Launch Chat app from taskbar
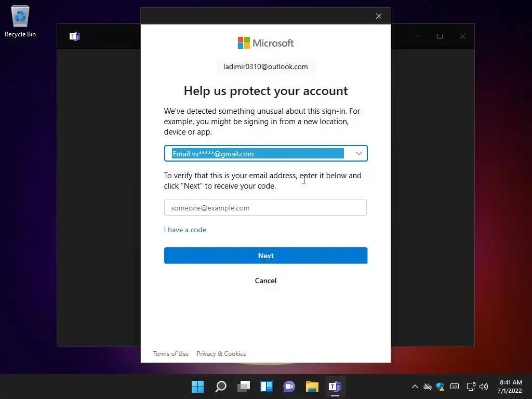 point(289,387)
